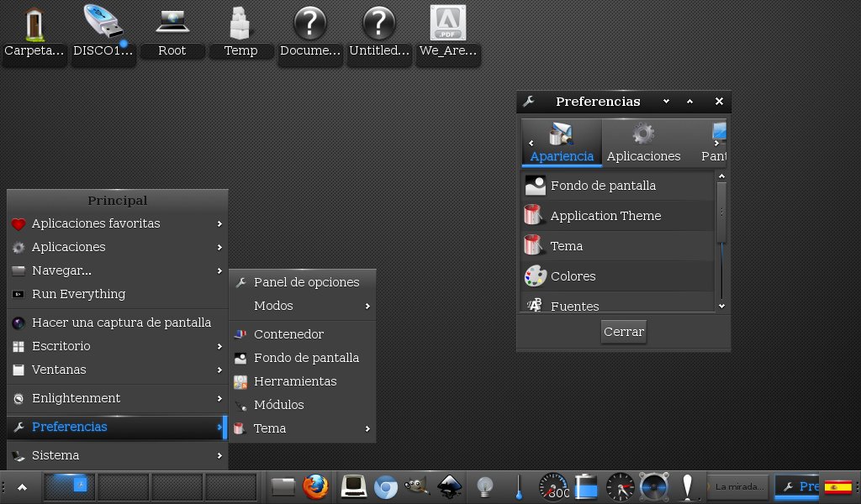Click the speaker volume mixer gadget
The width and height of the screenshot is (861, 504).
click(653, 486)
